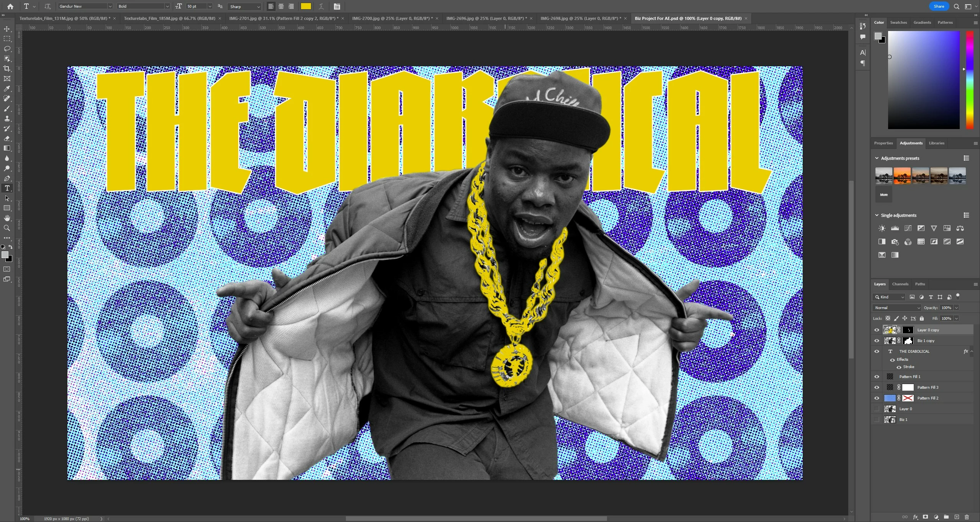
Task: Click delete layer trash icon
Action: tap(967, 517)
